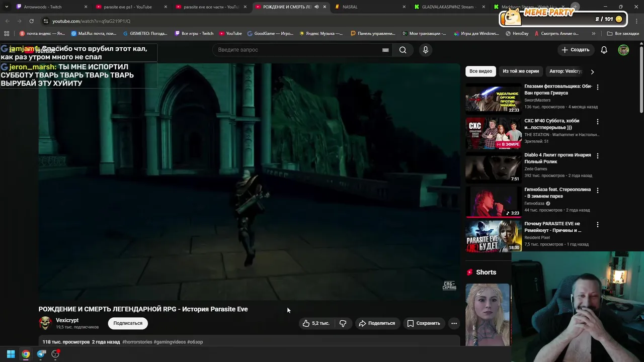Open Все закладки folder
Viewport: 644px width, 362px height.
pyautogui.click(x=623, y=34)
